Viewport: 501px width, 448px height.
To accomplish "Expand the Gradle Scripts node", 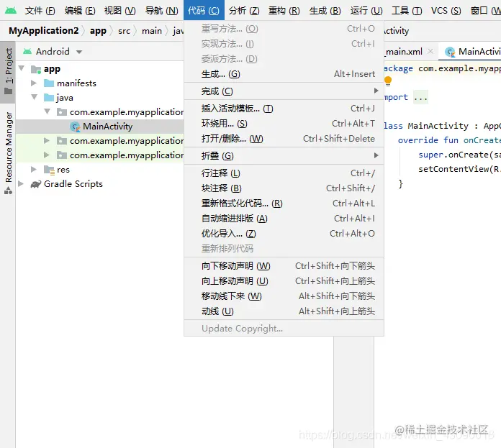I will click(x=21, y=183).
